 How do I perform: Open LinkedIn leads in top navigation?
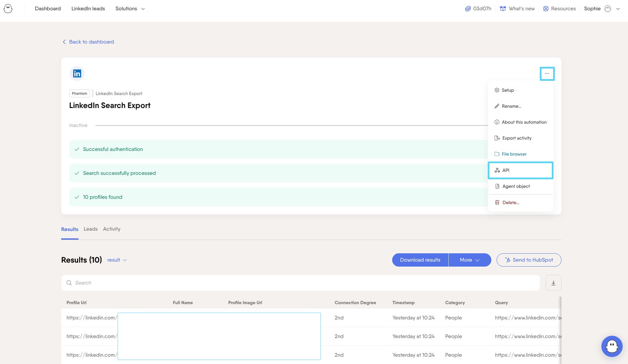88,9
